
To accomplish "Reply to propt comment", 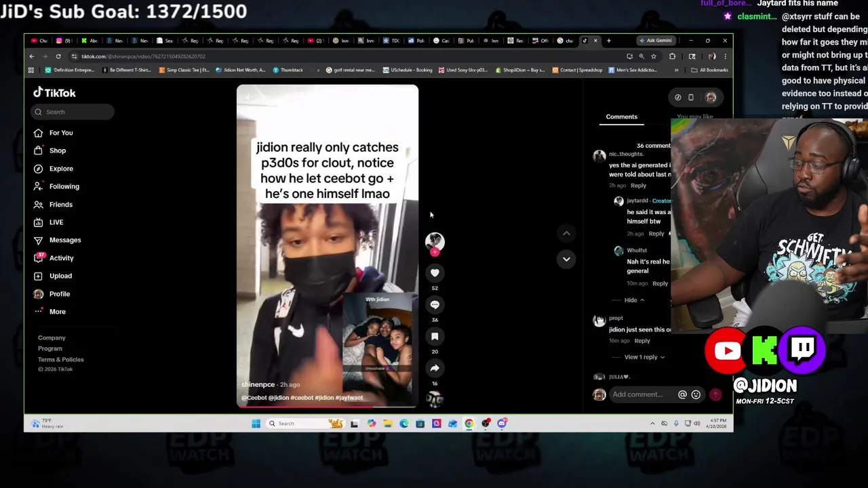I will point(642,341).
